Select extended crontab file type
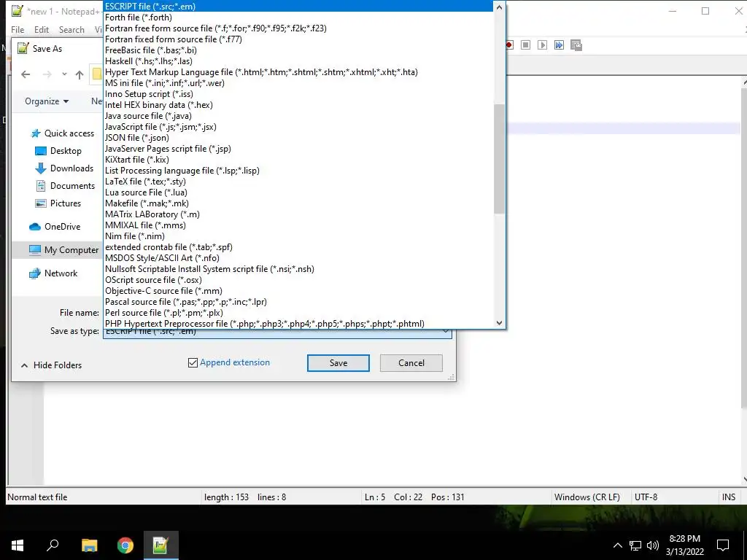This screenshot has height=560, width=747. (x=298, y=247)
